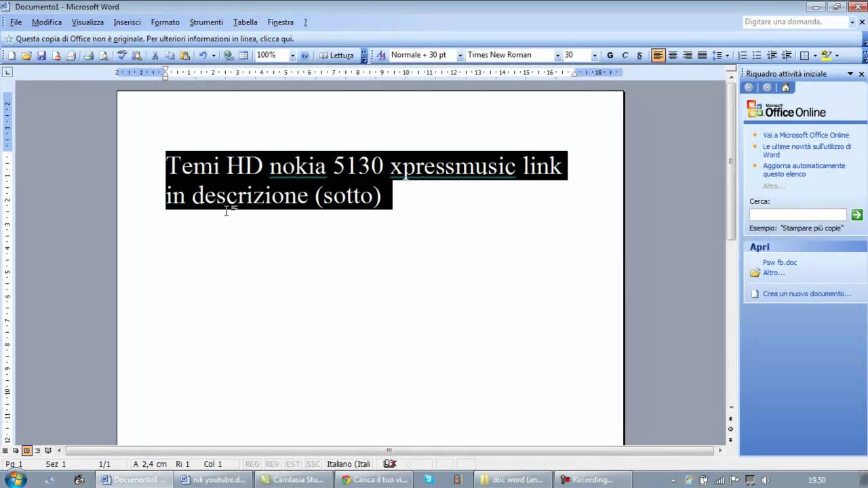Paste from the clipboard
The width and height of the screenshot is (868, 488).
pyautogui.click(x=184, y=56)
